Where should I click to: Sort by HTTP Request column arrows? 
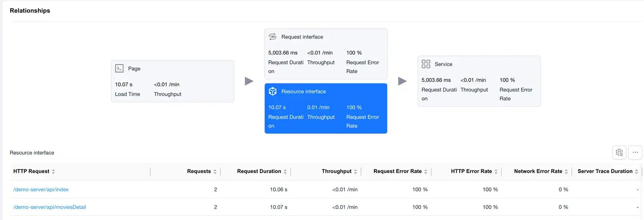(53, 172)
